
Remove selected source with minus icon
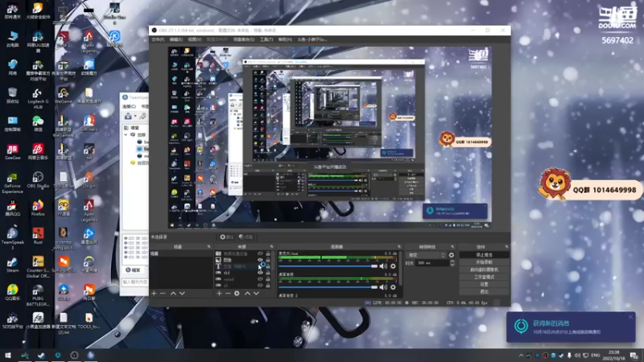pos(228,294)
